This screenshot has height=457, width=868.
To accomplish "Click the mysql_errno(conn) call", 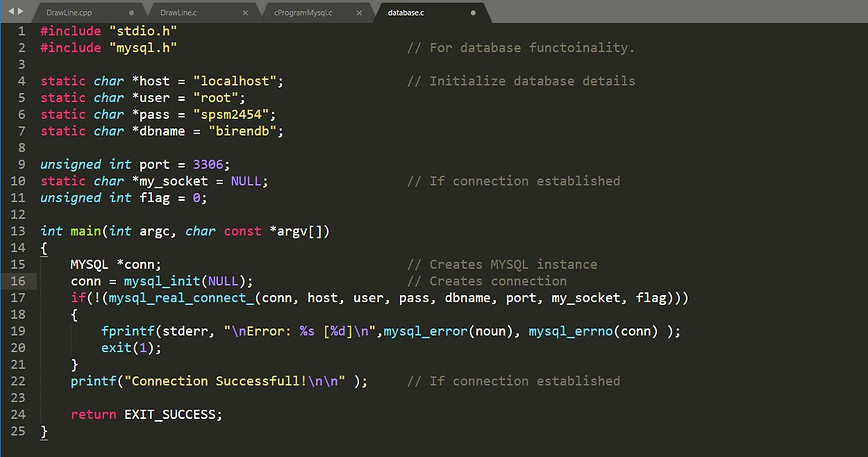I will click(593, 331).
